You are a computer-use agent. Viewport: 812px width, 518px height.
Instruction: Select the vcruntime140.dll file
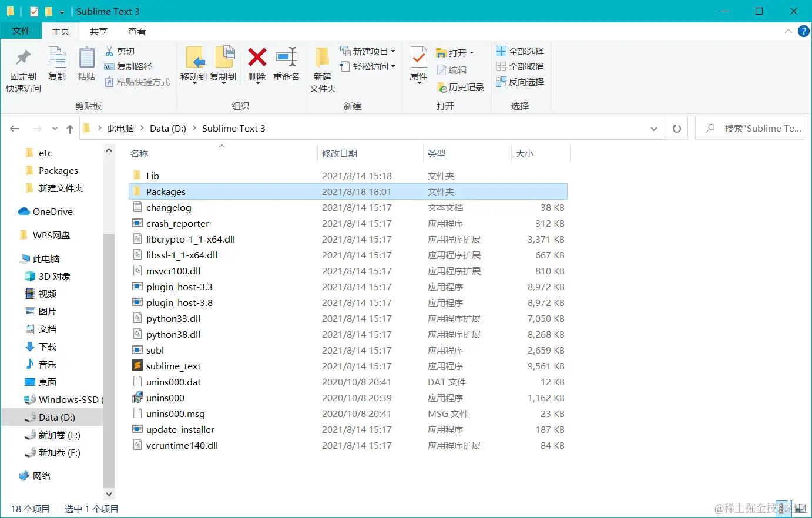(x=348, y=445)
